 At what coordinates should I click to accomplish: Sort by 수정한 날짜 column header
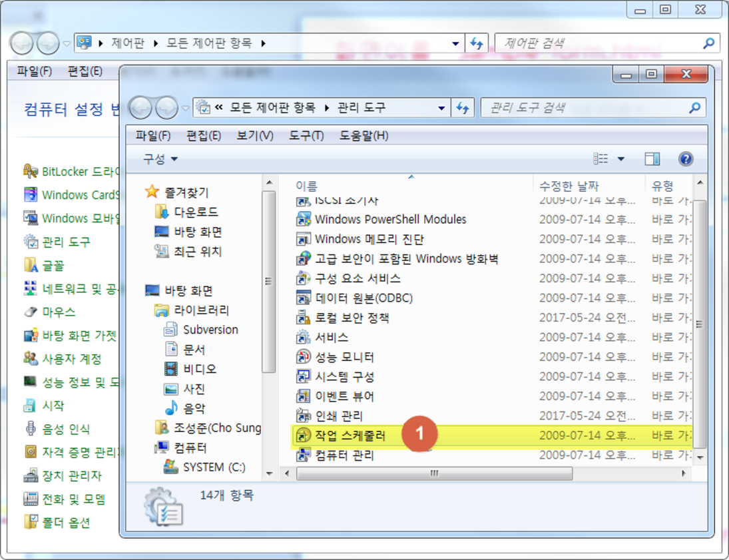pos(569,186)
